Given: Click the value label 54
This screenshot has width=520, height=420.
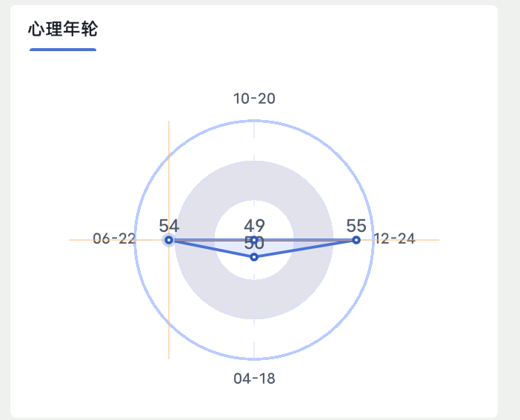Looking at the screenshot, I should pos(169,226).
